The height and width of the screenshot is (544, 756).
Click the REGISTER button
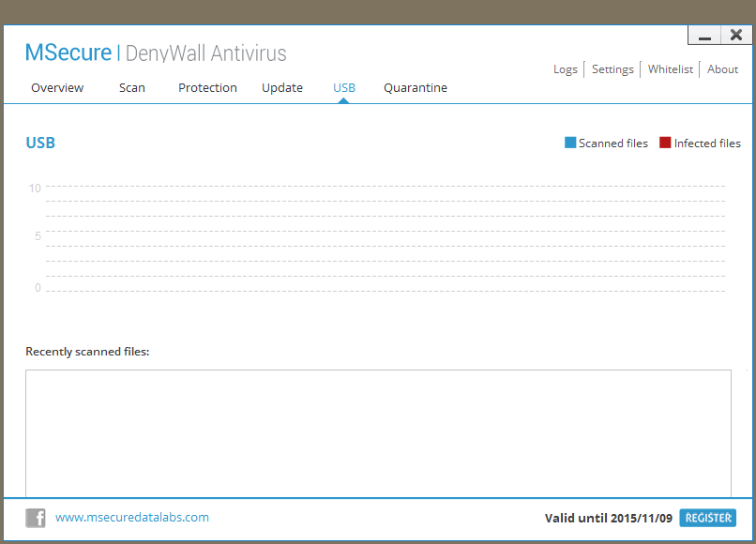[x=708, y=518]
